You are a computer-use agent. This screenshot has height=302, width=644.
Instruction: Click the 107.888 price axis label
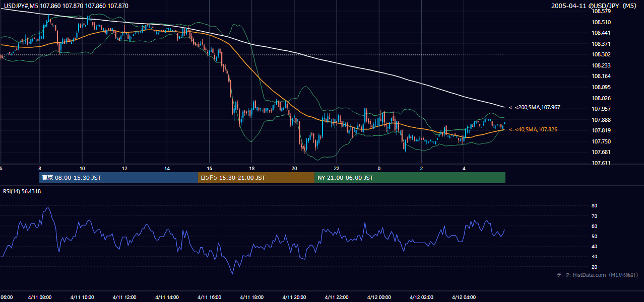pyautogui.click(x=601, y=120)
